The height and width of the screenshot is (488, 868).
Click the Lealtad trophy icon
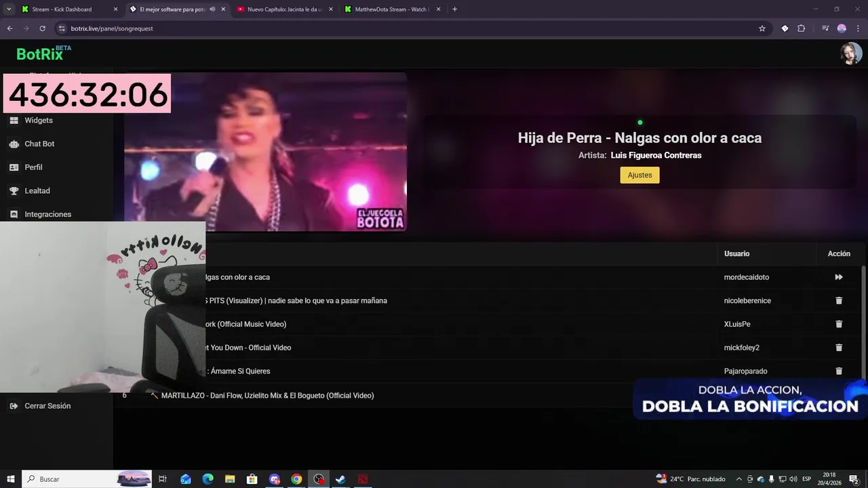coord(14,190)
